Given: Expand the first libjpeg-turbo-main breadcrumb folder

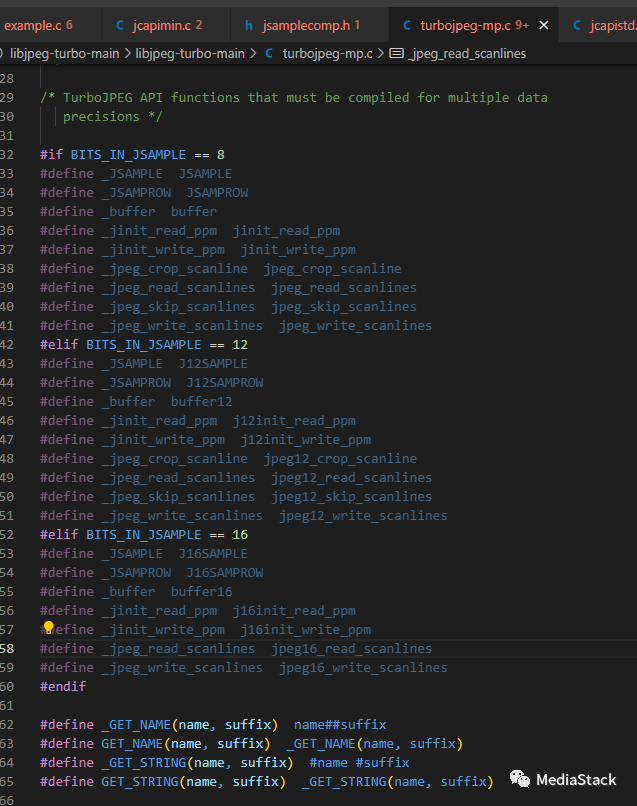Looking at the screenshot, I should (x=65, y=53).
